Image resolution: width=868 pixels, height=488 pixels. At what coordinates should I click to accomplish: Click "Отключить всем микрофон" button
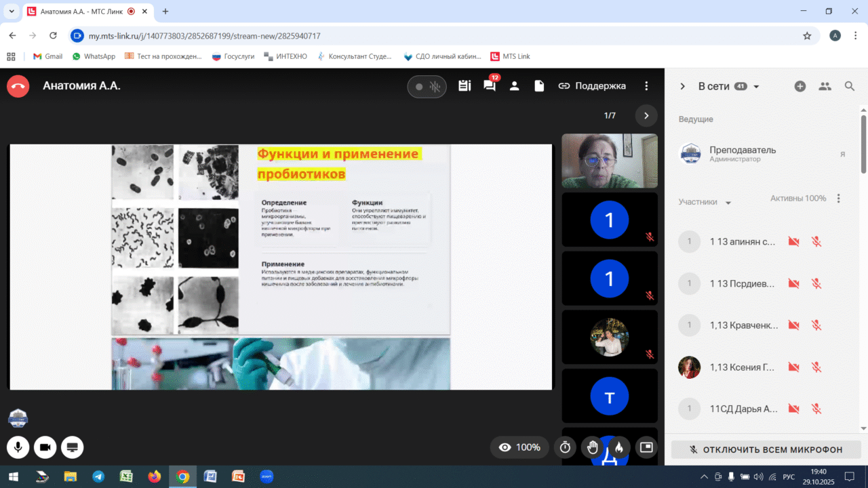pos(766,449)
